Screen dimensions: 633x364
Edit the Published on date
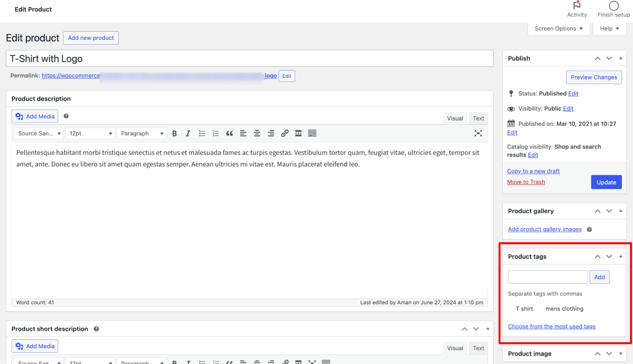(x=512, y=133)
